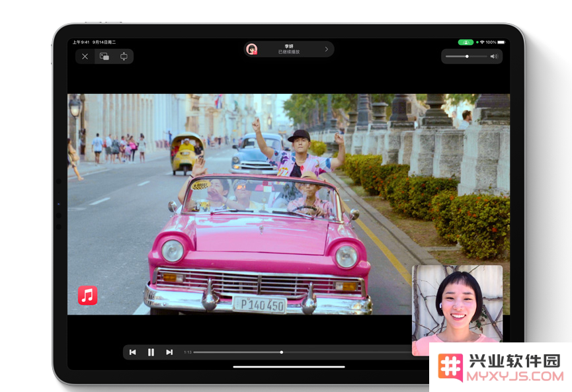Pause the video playback
This screenshot has height=392, width=572.
point(151,352)
